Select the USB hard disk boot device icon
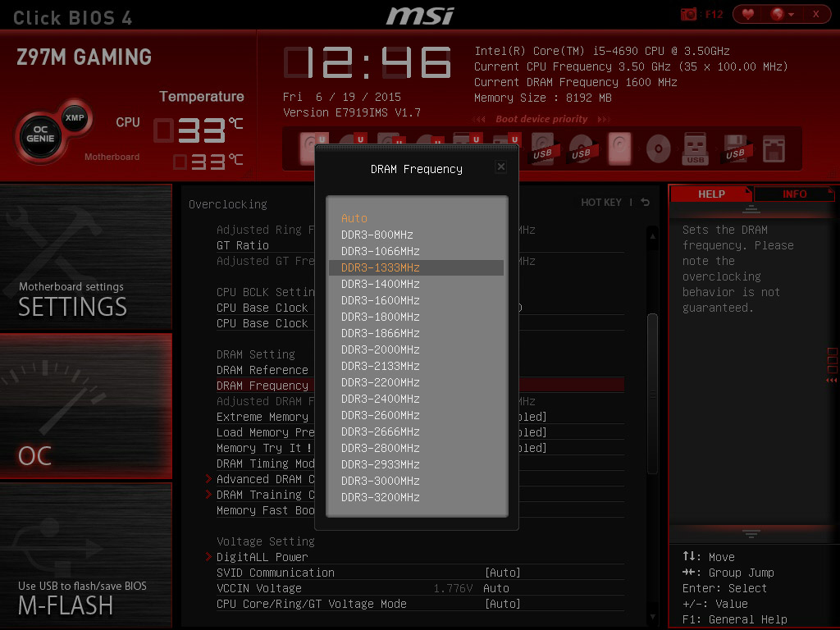This screenshot has width=840, height=630. pyautogui.click(x=542, y=149)
